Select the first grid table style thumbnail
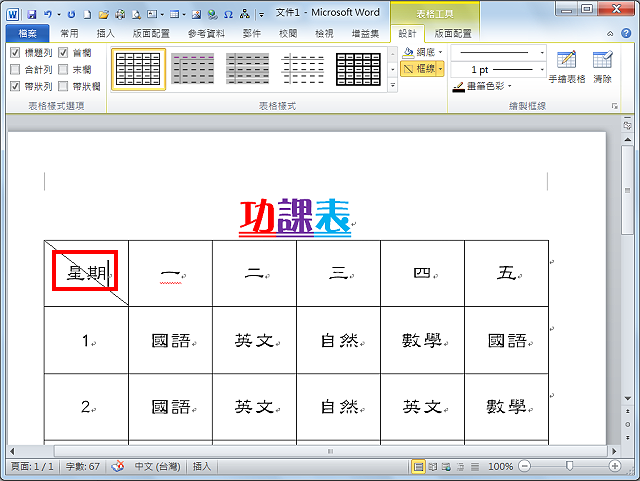This screenshot has width=640, height=481. click(138, 69)
